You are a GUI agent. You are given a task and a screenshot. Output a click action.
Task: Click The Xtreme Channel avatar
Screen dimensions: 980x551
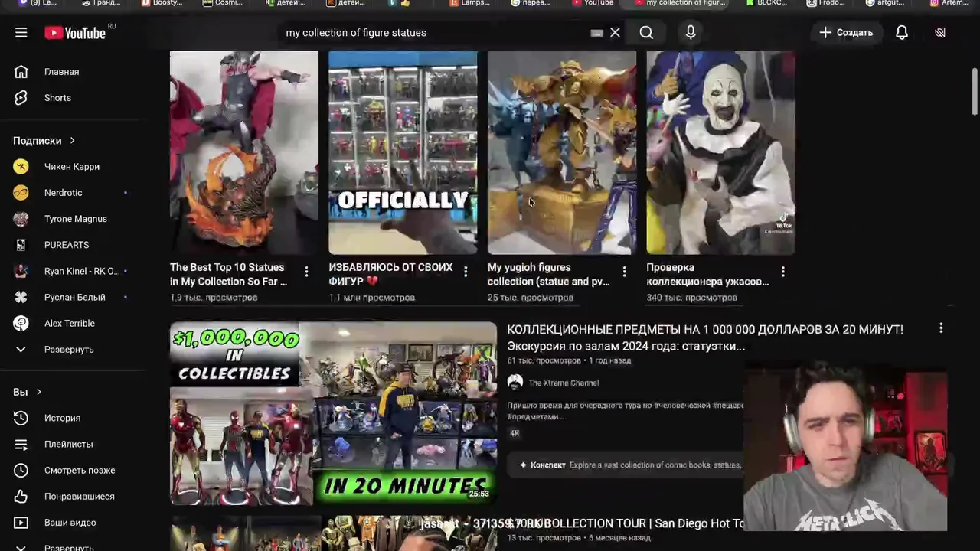pos(515,383)
